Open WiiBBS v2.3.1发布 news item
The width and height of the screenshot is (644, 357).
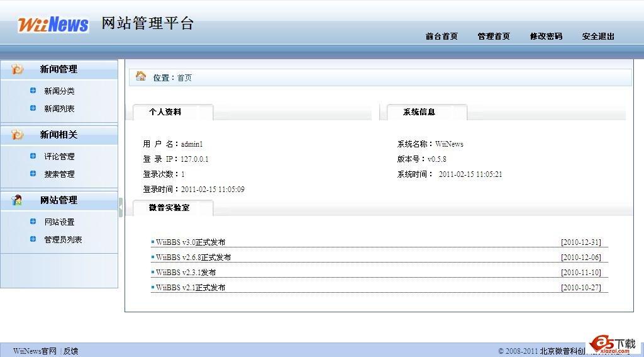(186, 273)
